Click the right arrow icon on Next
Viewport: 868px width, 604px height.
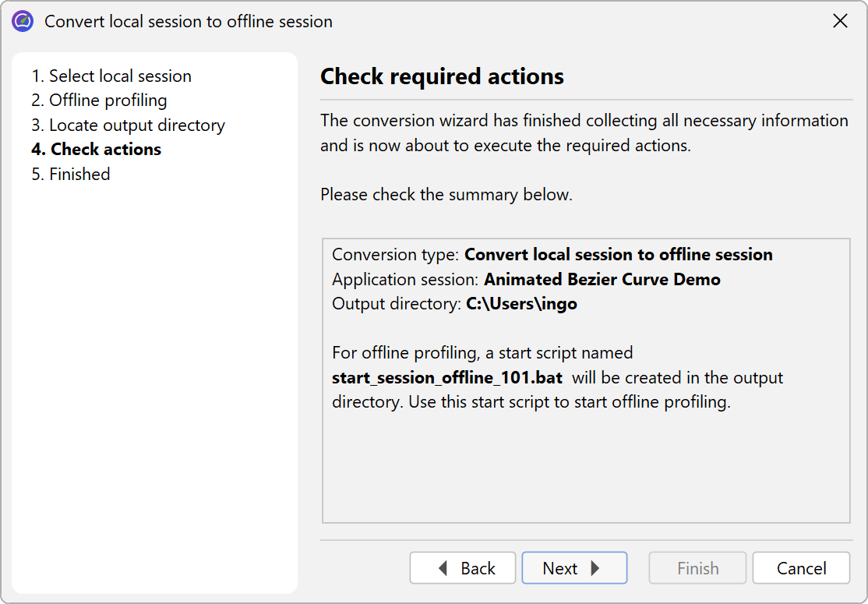click(x=596, y=568)
